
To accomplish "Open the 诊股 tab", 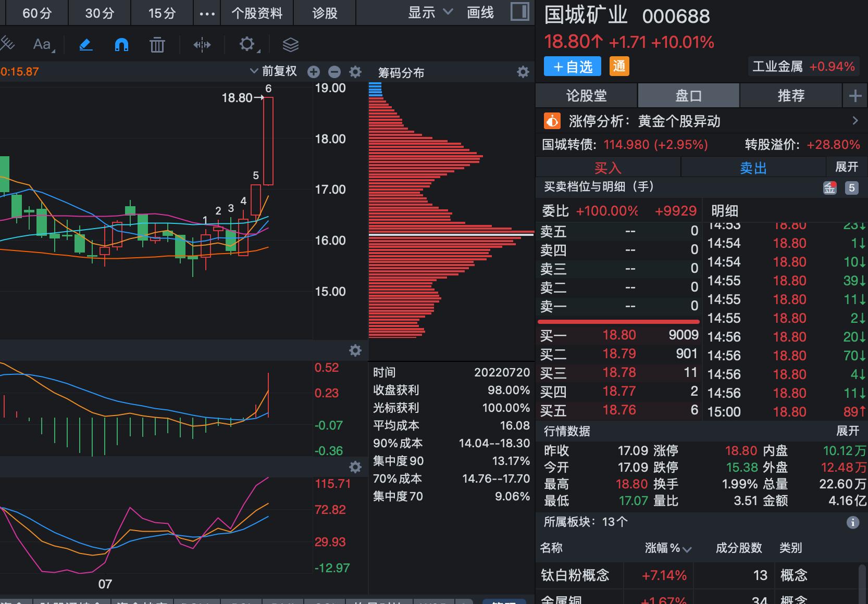I will (325, 13).
